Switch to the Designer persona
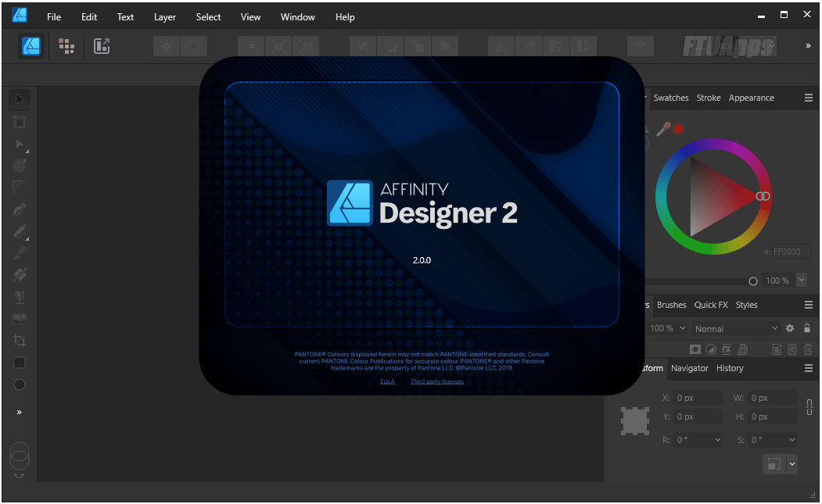The image size is (822, 504). (x=31, y=46)
